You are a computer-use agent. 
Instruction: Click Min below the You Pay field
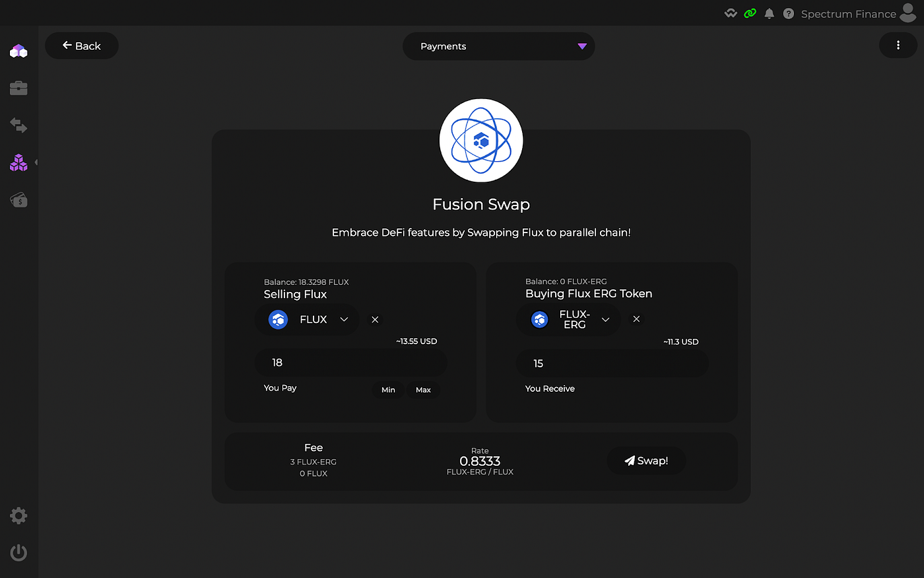coord(388,390)
